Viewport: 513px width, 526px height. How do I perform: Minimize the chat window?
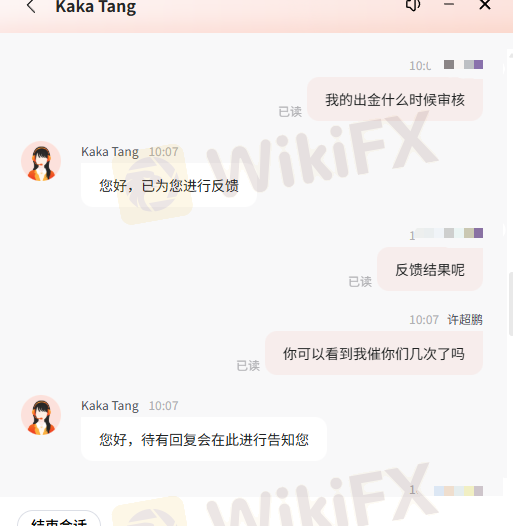coord(449,4)
